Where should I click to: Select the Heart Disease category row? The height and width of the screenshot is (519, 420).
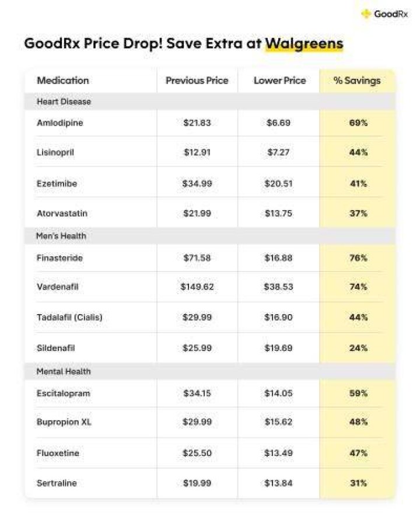[210, 102]
